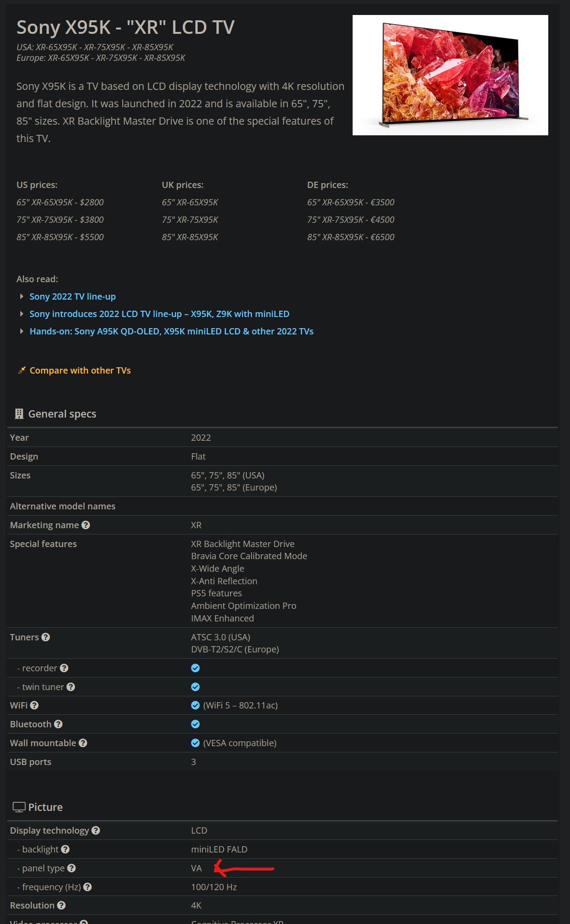Click DE price 65" XR-65X95K - €3500
The image size is (570, 924).
point(351,202)
